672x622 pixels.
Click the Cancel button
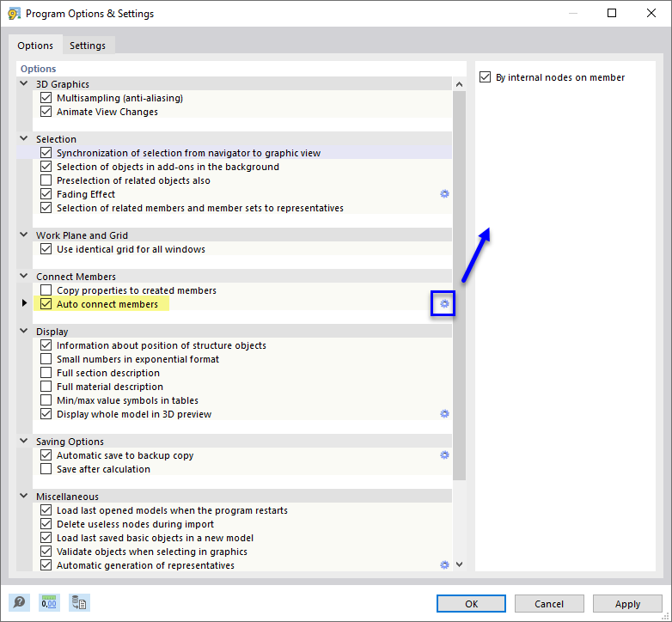tap(549, 604)
